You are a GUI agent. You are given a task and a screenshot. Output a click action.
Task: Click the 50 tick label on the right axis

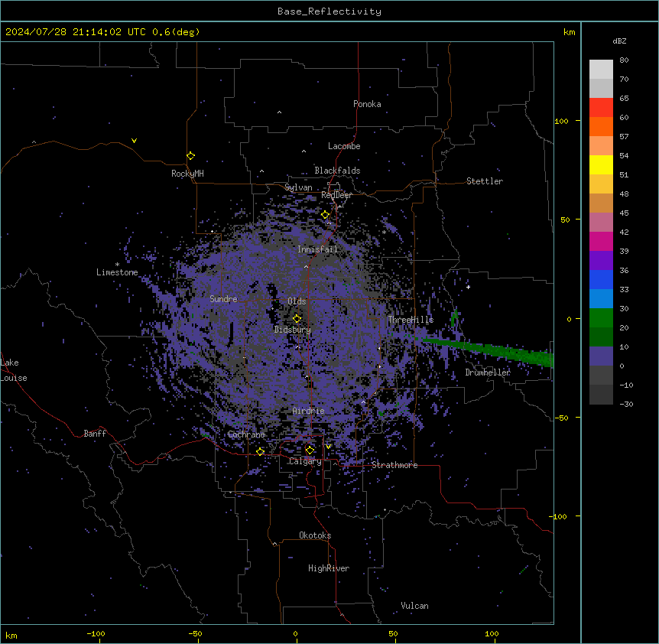565,220
